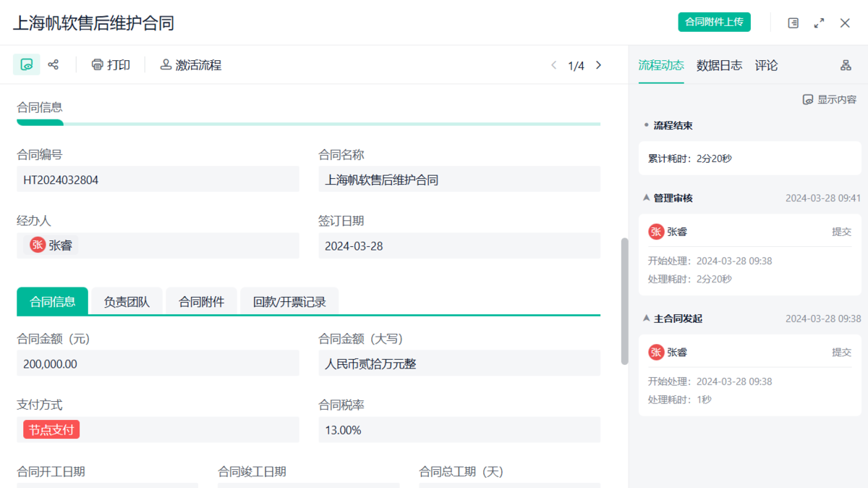Viewport: 868px width, 488px height.
Task: Click the 合同总工期（天）label
Action: click(x=461, y=471)
